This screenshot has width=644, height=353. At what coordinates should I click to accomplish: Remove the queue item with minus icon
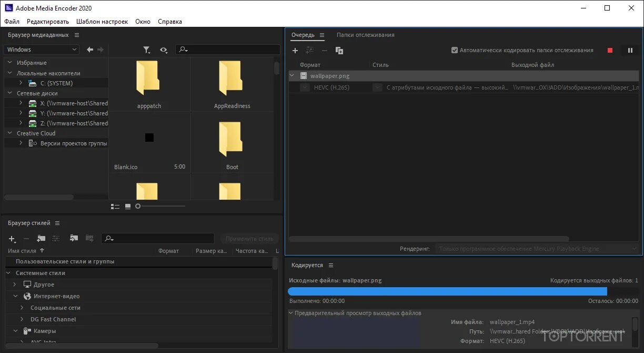pyautogui.click(x=324, y=51)
